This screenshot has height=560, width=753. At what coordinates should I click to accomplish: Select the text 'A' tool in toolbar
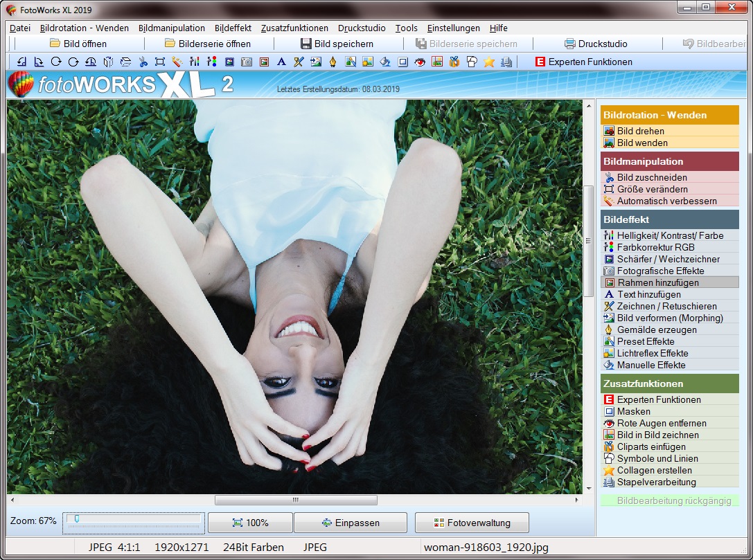(281, 62)
